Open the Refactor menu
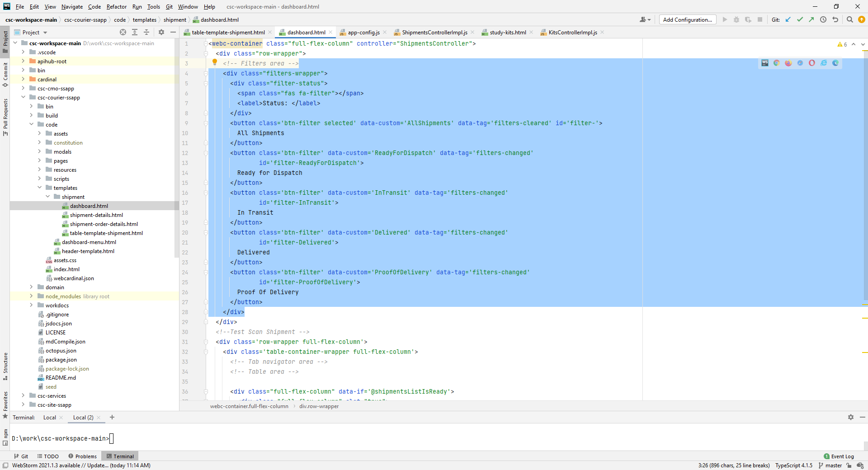The width and height of the screenshot is (868, 470). [116, 6]
